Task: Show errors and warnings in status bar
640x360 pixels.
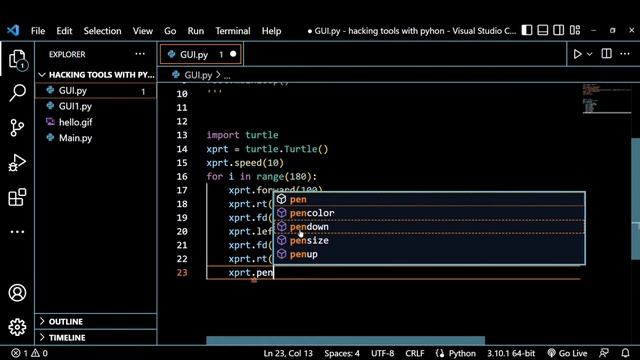Action: 29,353
